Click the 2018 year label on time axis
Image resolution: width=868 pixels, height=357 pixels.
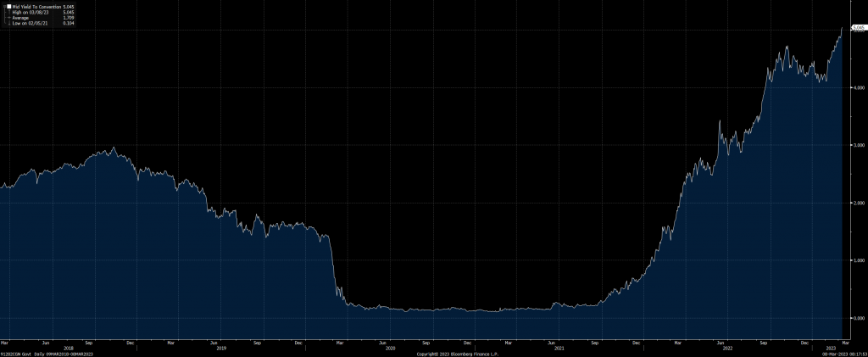pyautogui.click(x=68, y=348)
